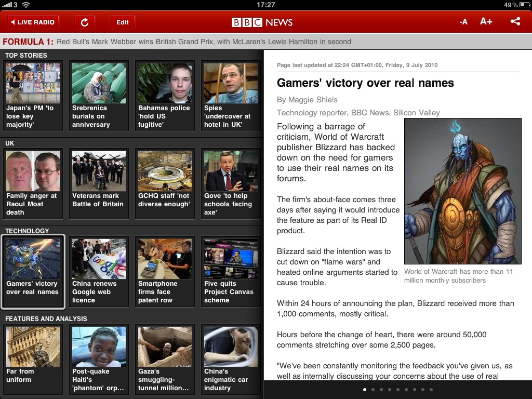
Task: Open China renews Google web licence story
Action: [99, 271]
